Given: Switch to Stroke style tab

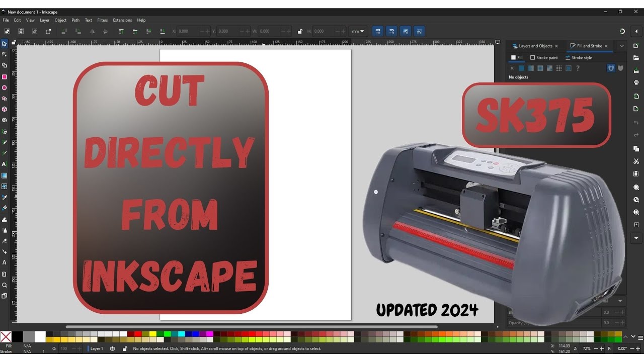Looking at the screenshot, I should [x=579, y=58].
